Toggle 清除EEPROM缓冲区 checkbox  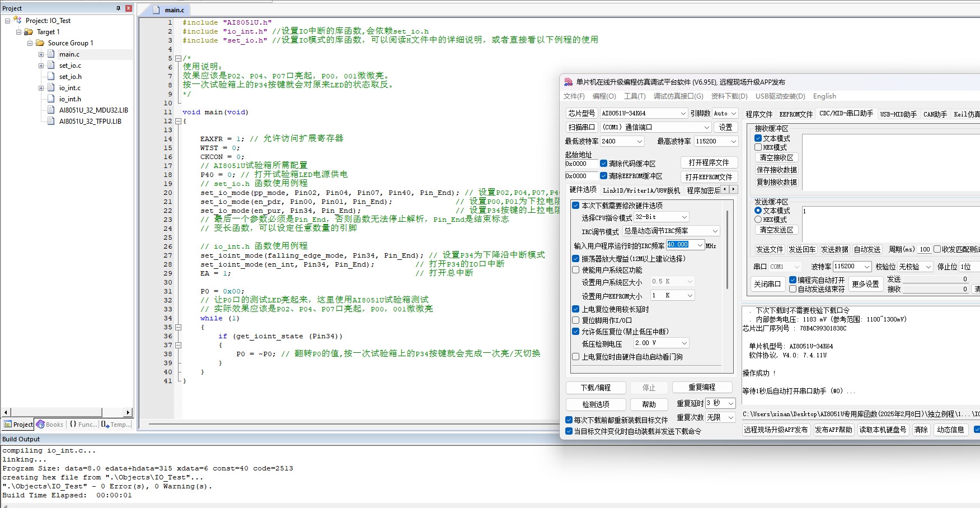[603, 176]
